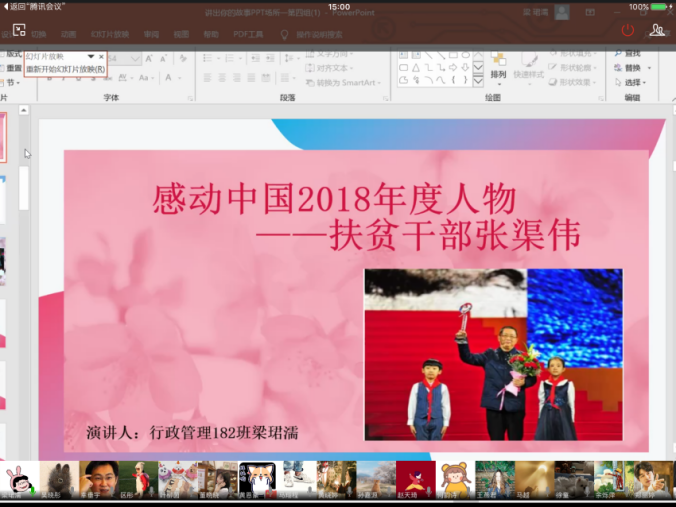Expand the 选择 selection dropdown
This screenshot has width=676, height=507.
click(x=634, y=82)
